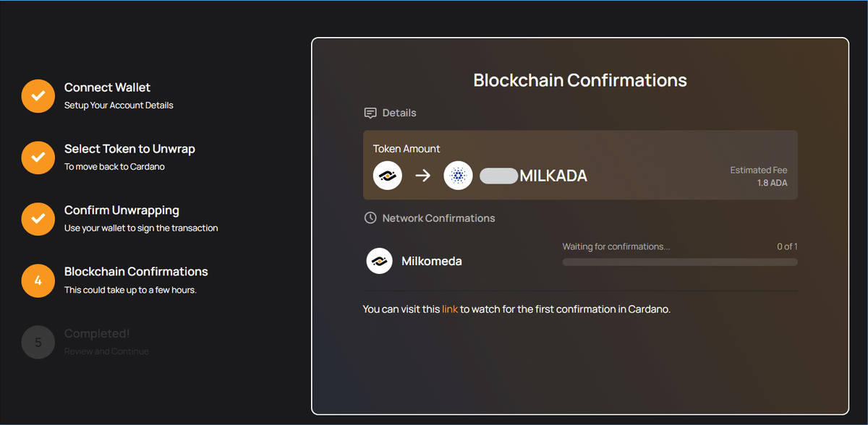Click the Network Confirmations clock icon
This screenshot has height=425, width=868.
(370, 218)
